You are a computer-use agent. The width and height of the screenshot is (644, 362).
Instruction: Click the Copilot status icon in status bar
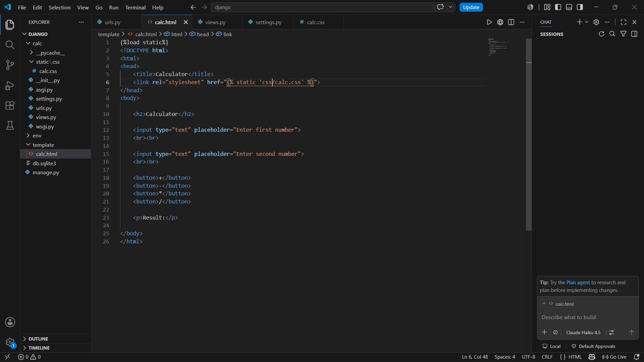591,357
